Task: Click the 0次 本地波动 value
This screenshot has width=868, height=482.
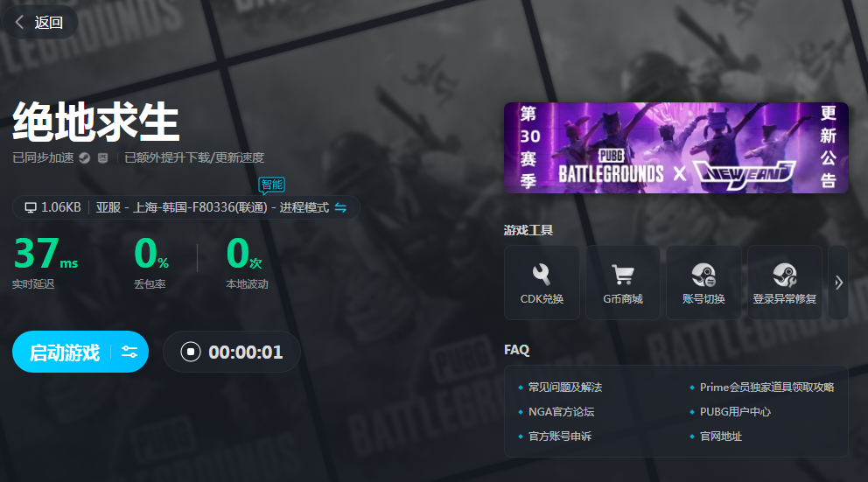Action: click(x=244, y=254)
